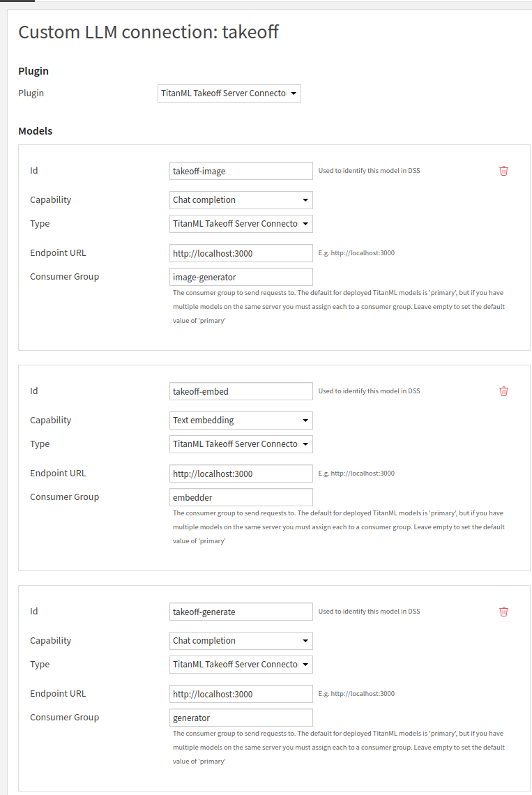The width and height of the screenshot is (532, 795).
Task: Click Consumer Group field with embedder
Action: [x=241, y=497]
